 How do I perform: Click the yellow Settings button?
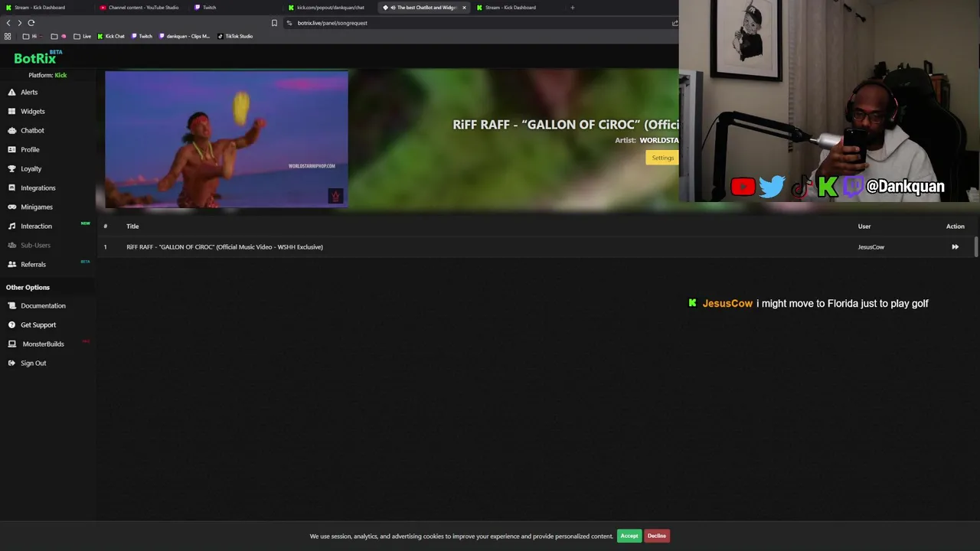[x=662, y=158]
